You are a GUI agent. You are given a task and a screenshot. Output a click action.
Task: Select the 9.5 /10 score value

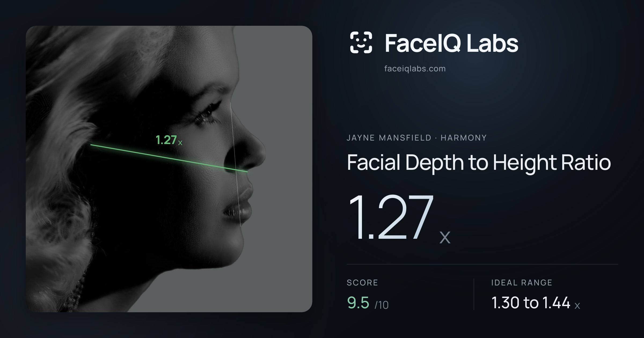368,303
